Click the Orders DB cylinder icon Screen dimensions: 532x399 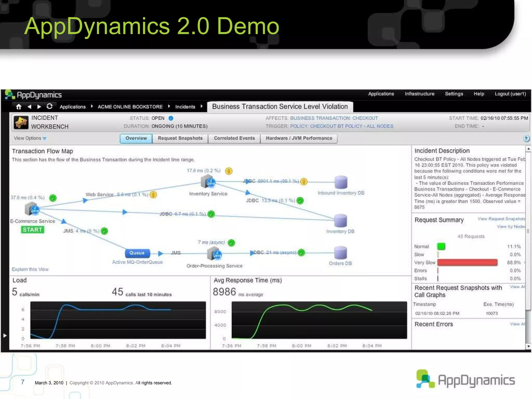pos(341,253)
